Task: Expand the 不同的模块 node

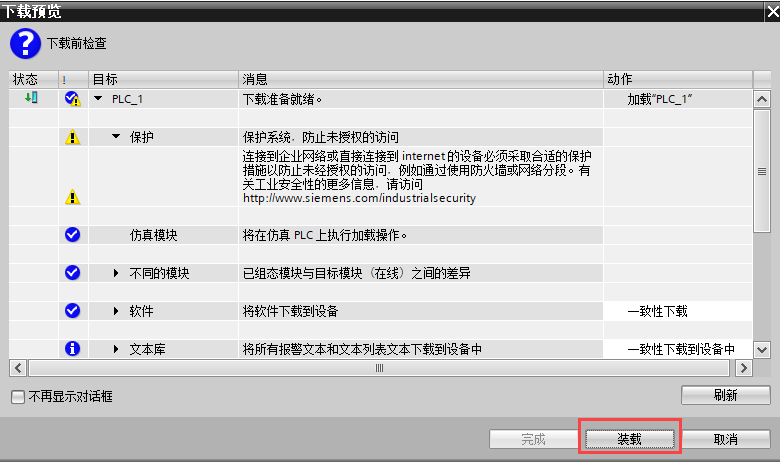Action: [116, 273]
